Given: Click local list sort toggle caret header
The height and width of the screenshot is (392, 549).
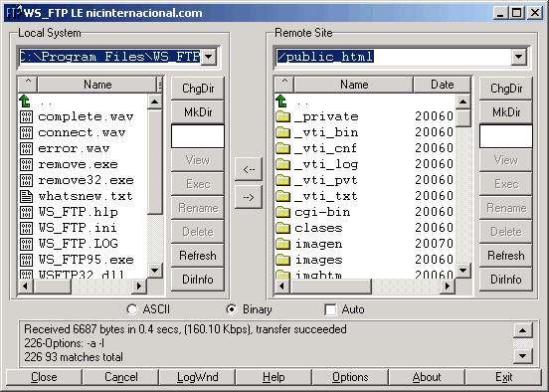Looking at the screenshot, I should pos(28,85).
